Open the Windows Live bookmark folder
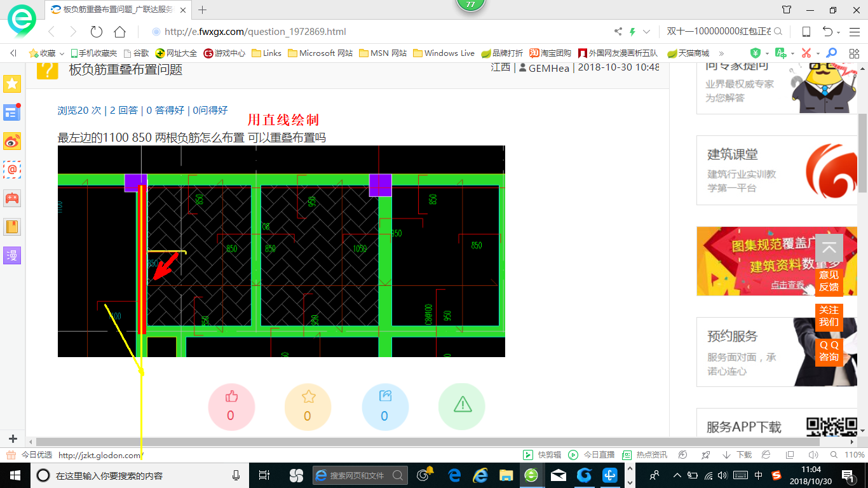Image resolution: width=868 pixels, height=488 pixels. [444, 53]
